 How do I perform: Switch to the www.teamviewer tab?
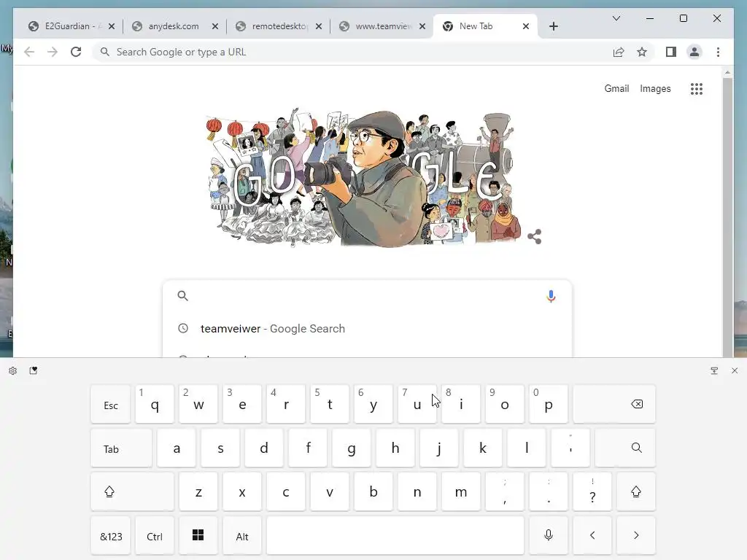tap(383, 26)
